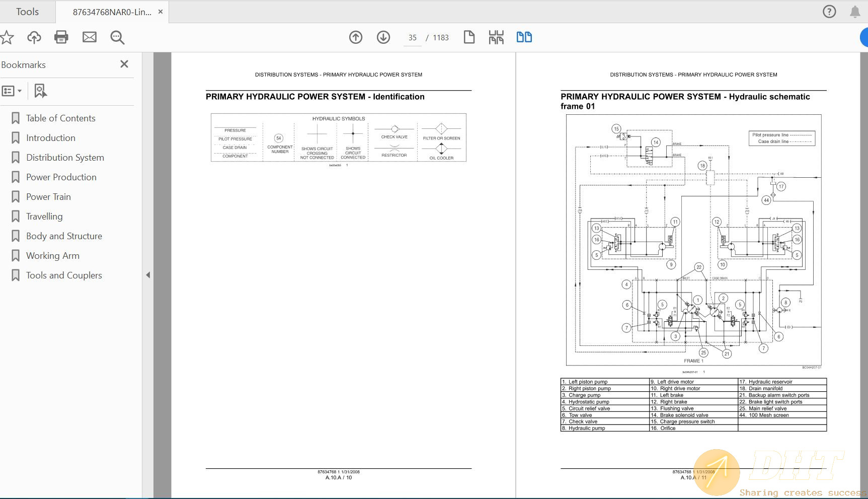Open the search magnifier tool

(117, 37)
